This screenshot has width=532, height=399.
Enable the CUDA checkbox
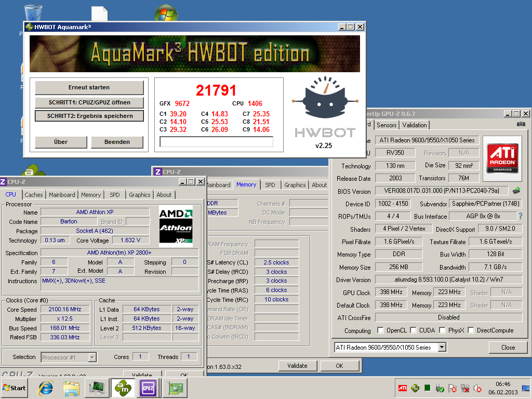pos(413,330)
